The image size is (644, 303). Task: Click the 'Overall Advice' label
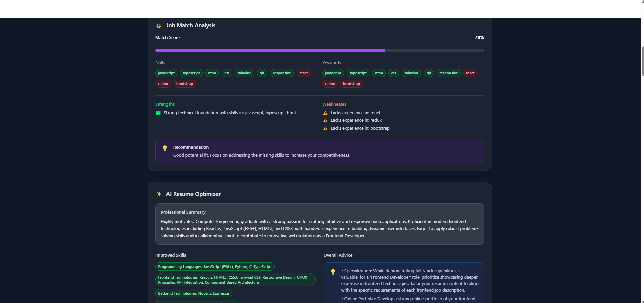pyautogui.click(x=338, y=255)
